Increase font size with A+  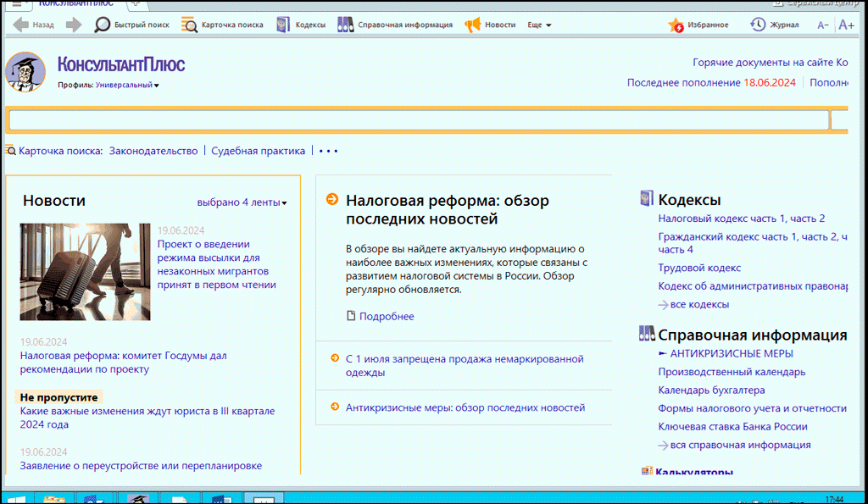(x=846, y=25)
